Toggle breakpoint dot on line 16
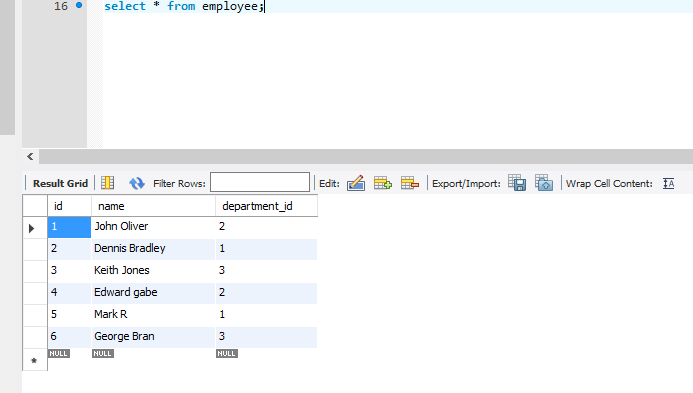 [x=79, y=5]
